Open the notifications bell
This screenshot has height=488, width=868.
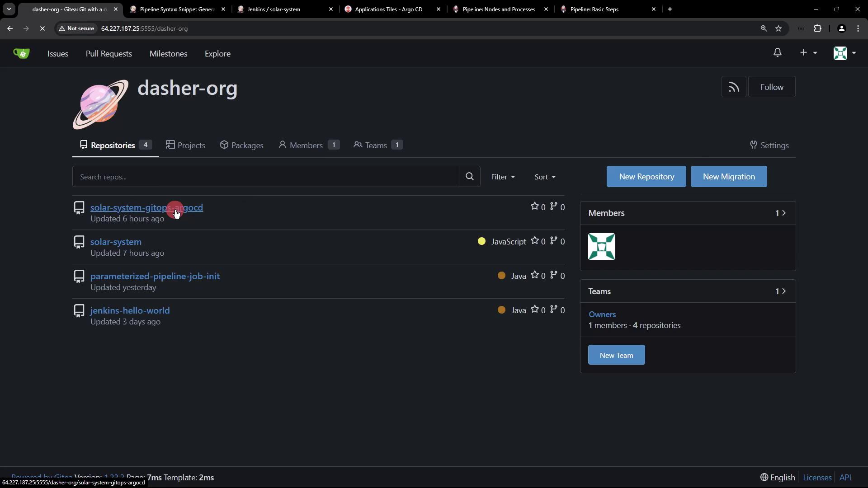(x=777, y=53)
